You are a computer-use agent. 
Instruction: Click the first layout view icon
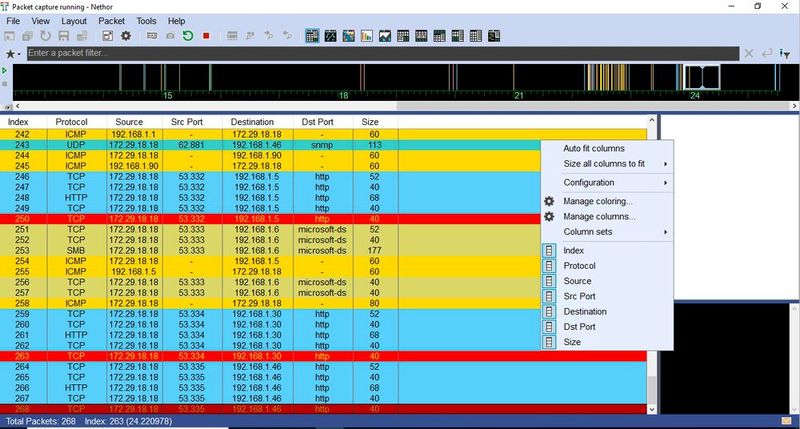coord(311,36)
